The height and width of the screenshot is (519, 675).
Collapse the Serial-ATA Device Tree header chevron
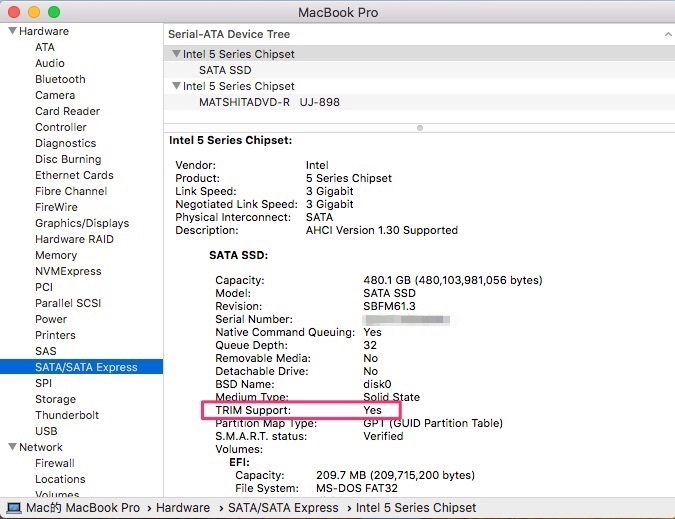pyautogui.click(x=667, y=34)
